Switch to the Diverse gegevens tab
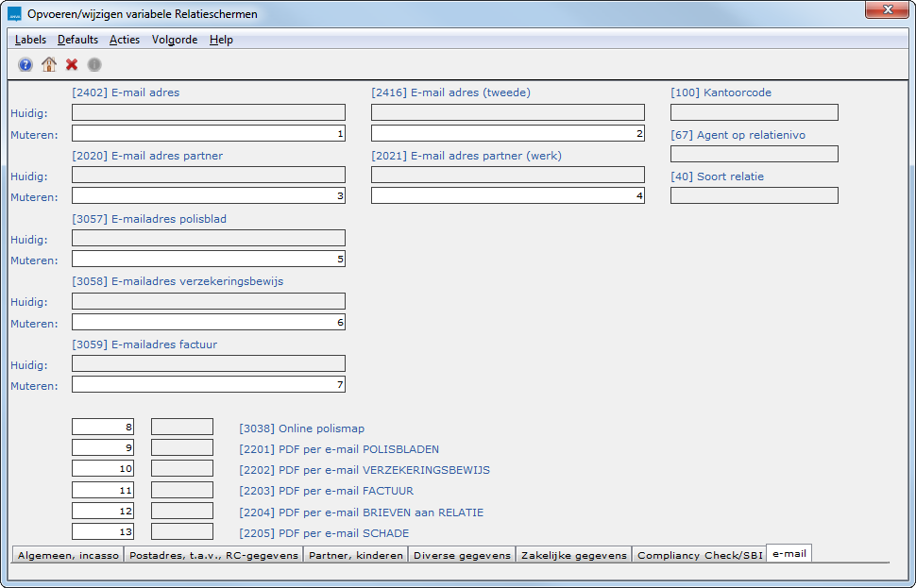The height and width of the screenshot is (588, 916). (459, 555)
